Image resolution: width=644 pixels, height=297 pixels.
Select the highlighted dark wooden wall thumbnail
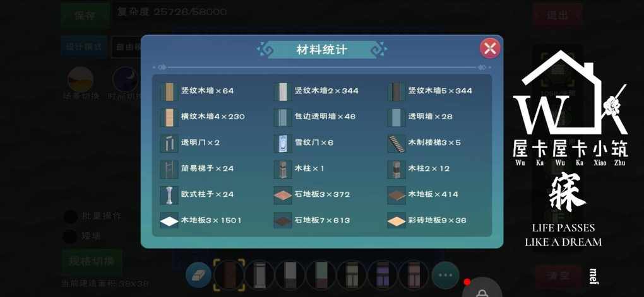click(x=229, y=274)
